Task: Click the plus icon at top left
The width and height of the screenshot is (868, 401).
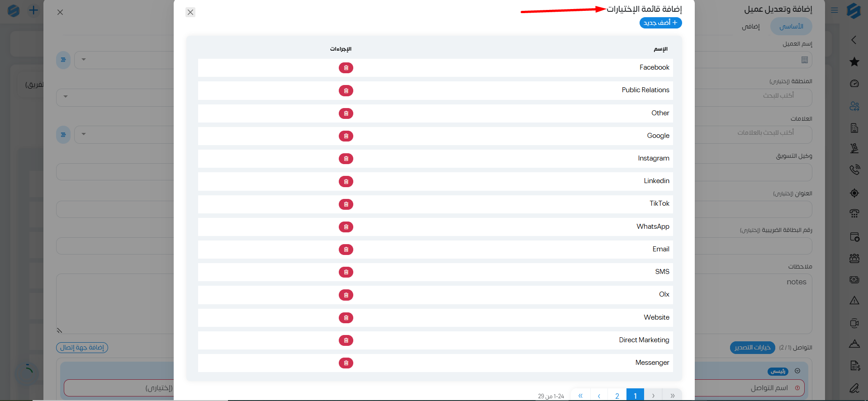Action: [x=33, y=10]
